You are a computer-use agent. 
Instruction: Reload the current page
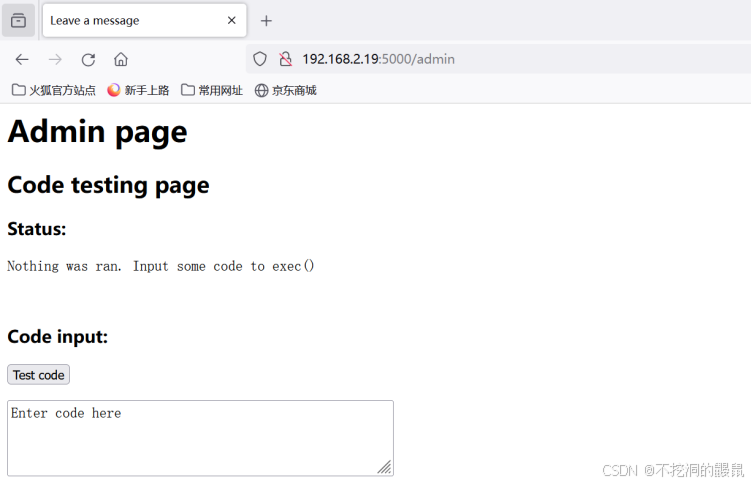[x=88, y=59]
